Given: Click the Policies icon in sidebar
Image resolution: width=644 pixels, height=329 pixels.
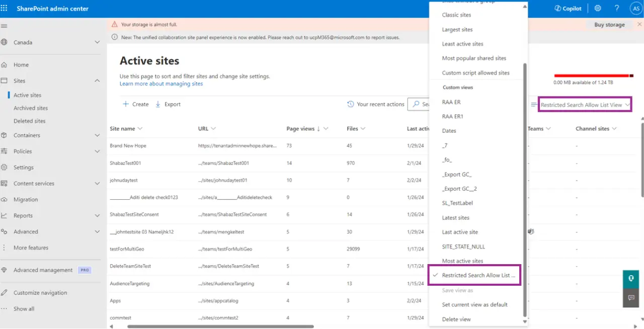Looking at the screenshot, I should pyautogui.click(x=4, y=151).
